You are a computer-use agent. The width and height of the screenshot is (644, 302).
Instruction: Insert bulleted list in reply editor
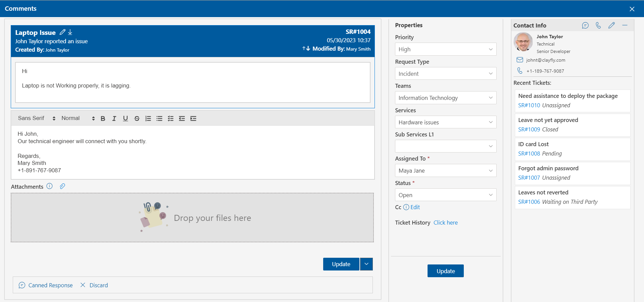click(x=159, y=118)
